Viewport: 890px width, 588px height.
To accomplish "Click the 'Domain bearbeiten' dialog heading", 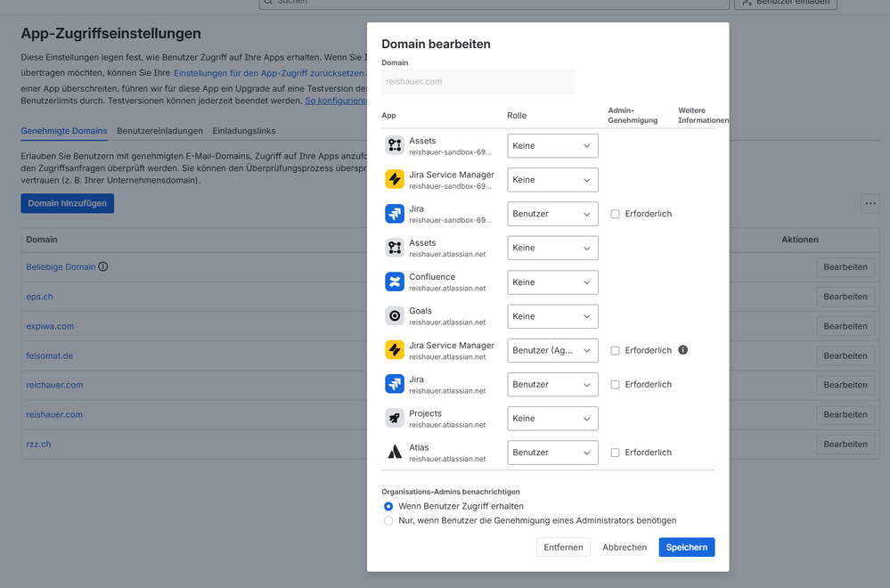I will 436,44.
